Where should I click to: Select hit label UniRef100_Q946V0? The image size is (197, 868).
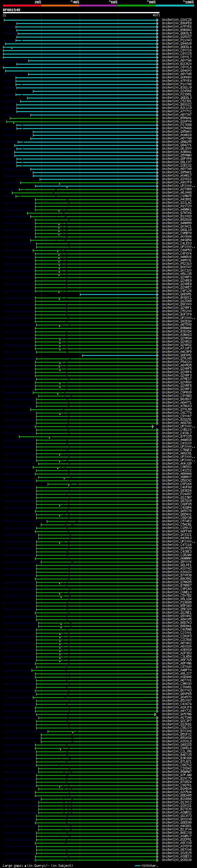(x=177, y=71)
